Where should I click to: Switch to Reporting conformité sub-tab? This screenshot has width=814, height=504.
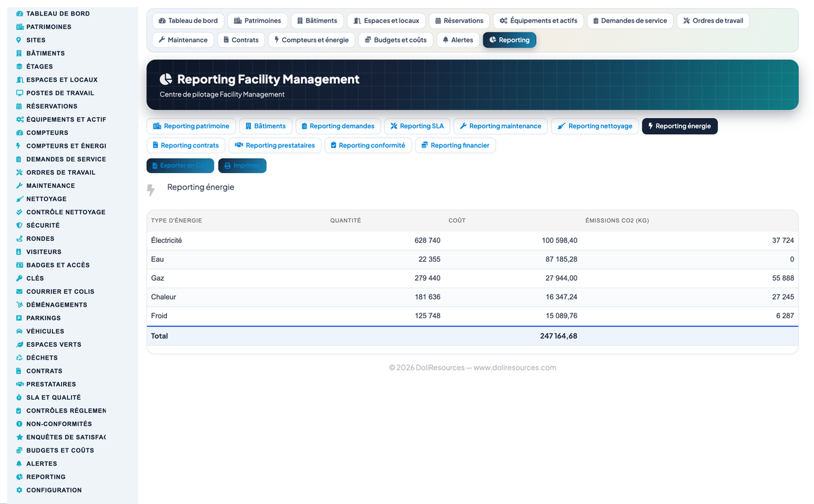pyautogui.click(x=368, y=145)
